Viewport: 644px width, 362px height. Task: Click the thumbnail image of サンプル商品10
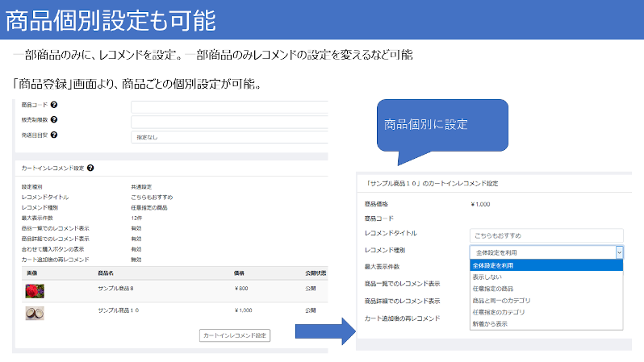35,313
